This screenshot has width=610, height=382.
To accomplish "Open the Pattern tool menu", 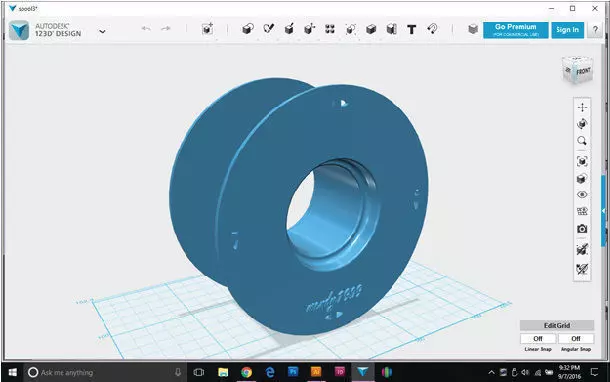I will [x=330, y=29].
